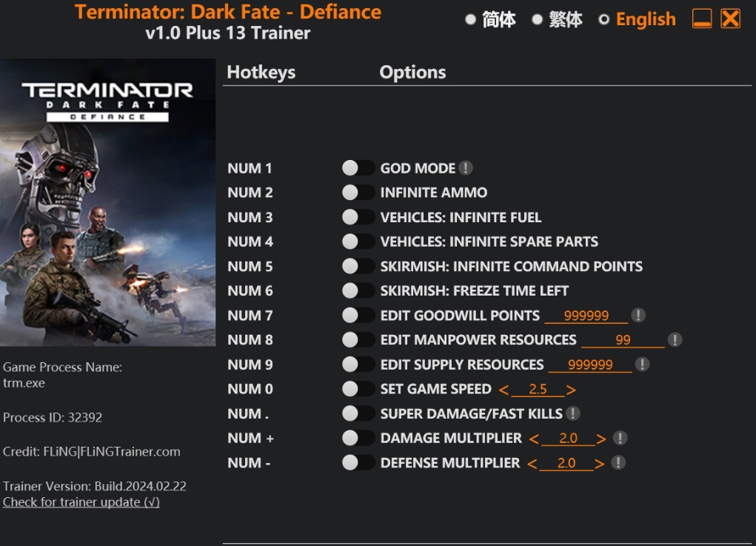The image size is (756, 546).
Task: Minimize the trainer window
Action: click(702, 19)
